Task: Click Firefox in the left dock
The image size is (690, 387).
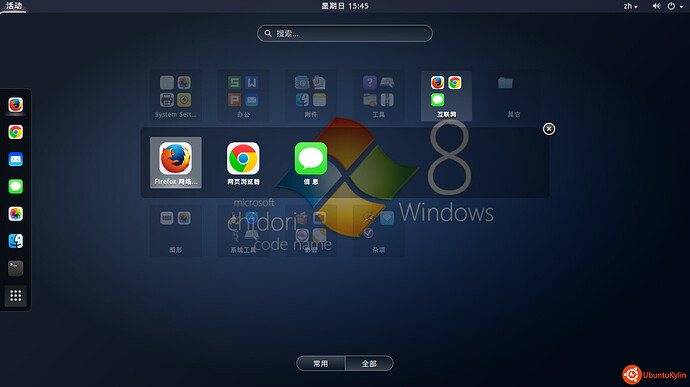Action: point(15,105)
